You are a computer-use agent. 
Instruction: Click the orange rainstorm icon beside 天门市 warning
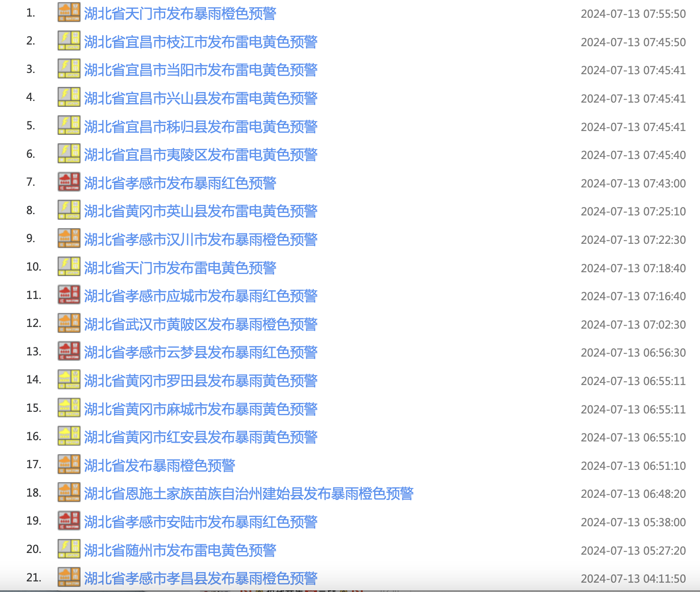pos(69,13)
